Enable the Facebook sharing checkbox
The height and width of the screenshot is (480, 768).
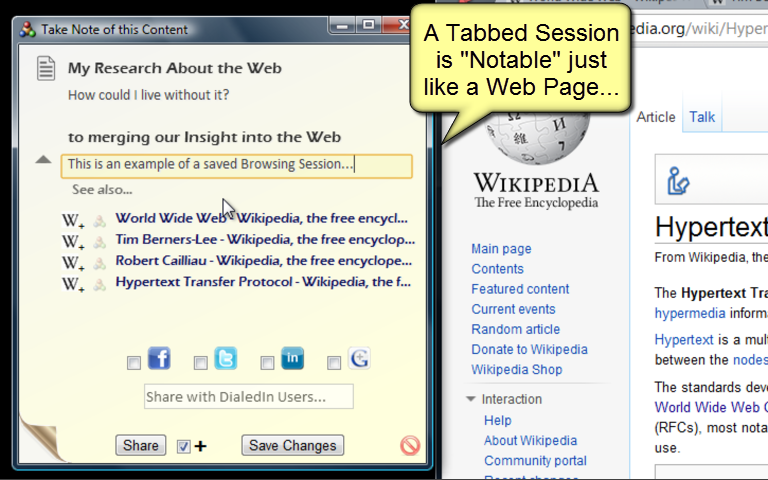click(134, 363)
